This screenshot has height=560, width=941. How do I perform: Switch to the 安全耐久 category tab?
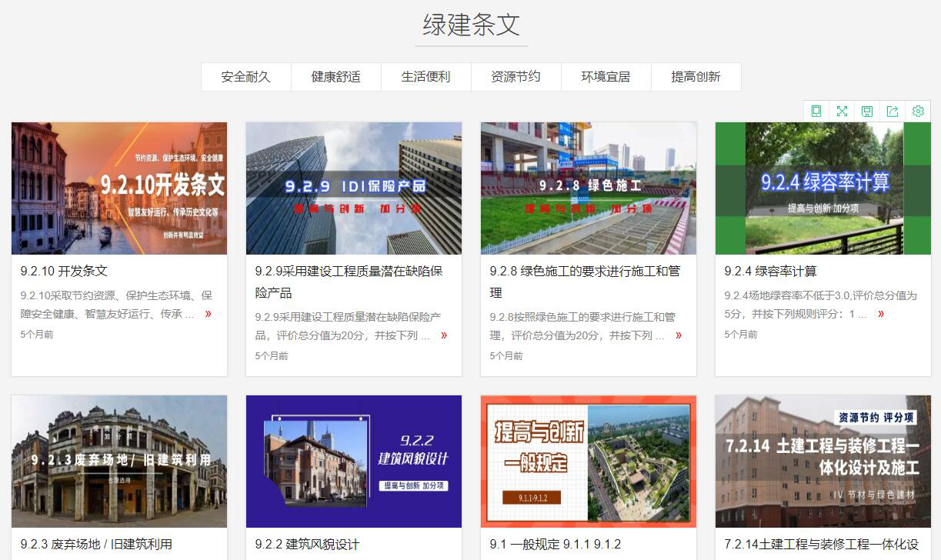tap(245, 76)
